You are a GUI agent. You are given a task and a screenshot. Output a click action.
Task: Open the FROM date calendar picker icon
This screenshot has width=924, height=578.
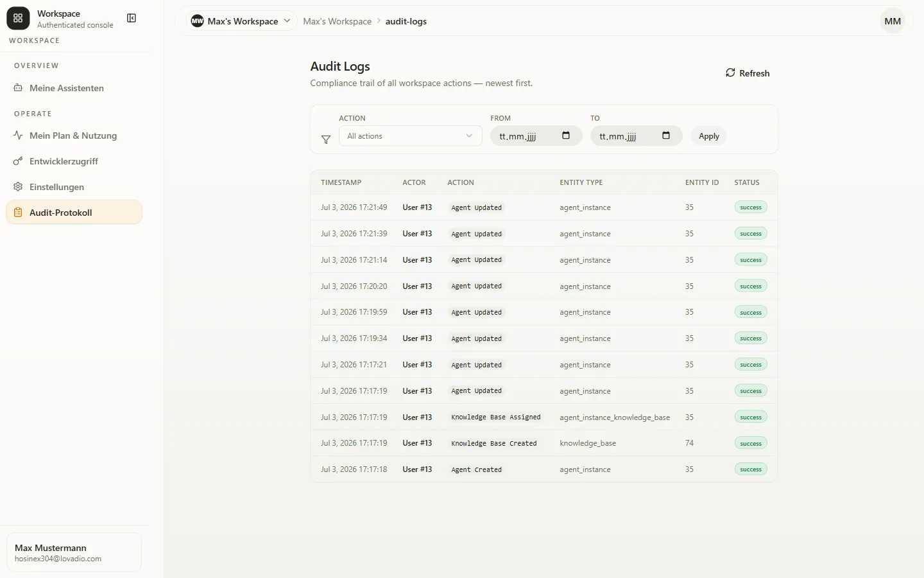coord(566,136)
